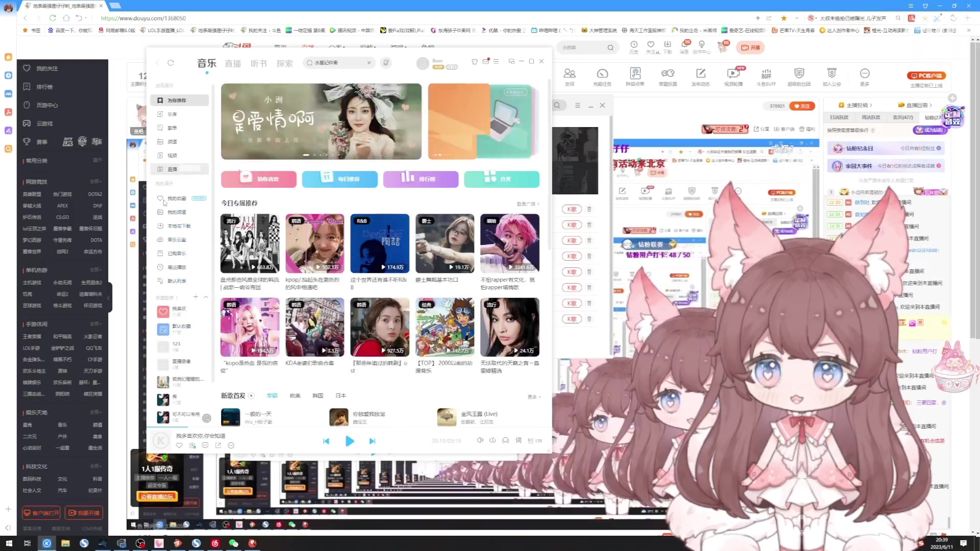980x551 pixels.
Task: Open the Douyu history clock icon
Action: 634,46
